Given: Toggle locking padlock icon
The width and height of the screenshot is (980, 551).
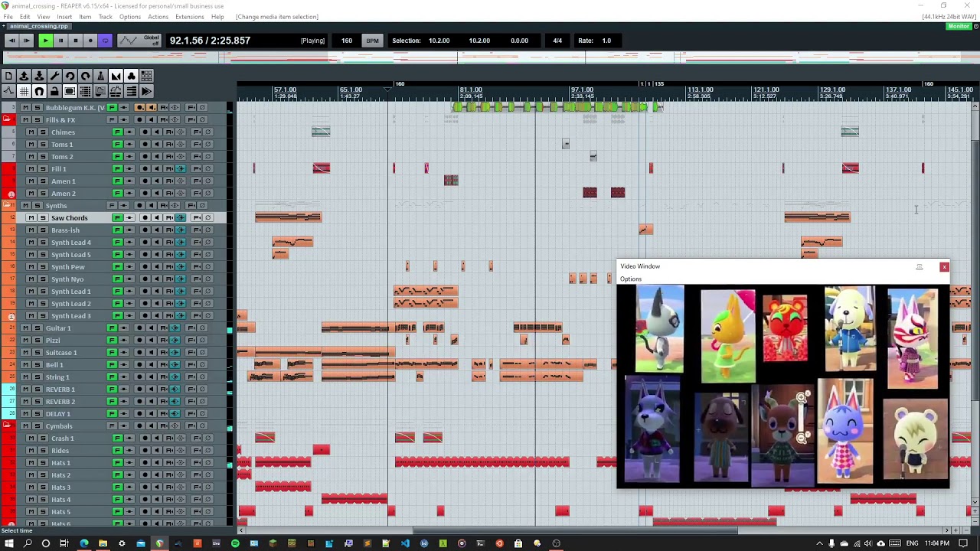Looking at the screenshot, I should tap(54, 91).
